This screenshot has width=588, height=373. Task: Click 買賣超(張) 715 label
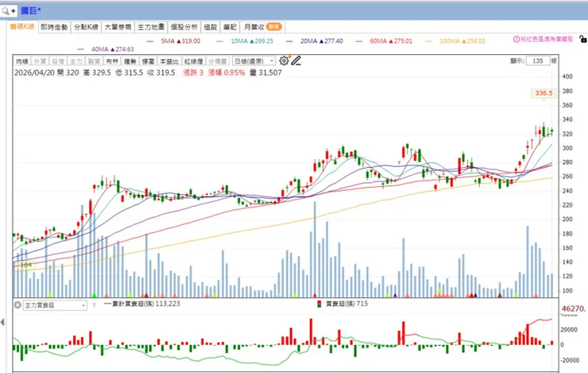[347, 304]
